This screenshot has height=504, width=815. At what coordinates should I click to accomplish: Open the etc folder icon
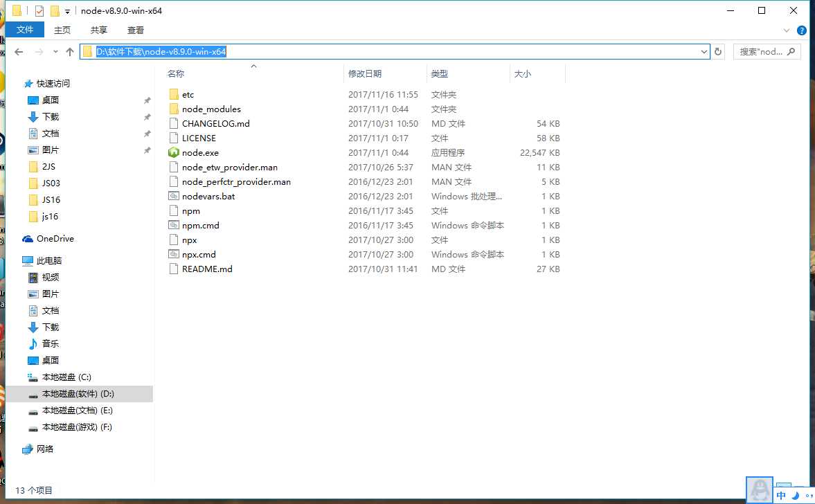pyautogui.click(x=174, y=95)
